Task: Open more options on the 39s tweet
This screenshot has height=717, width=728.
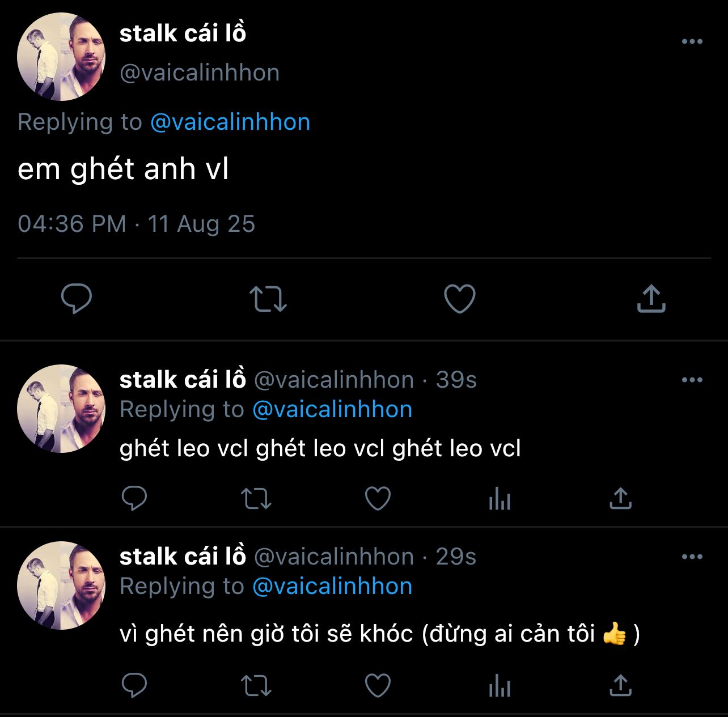Action: point(692,380)
